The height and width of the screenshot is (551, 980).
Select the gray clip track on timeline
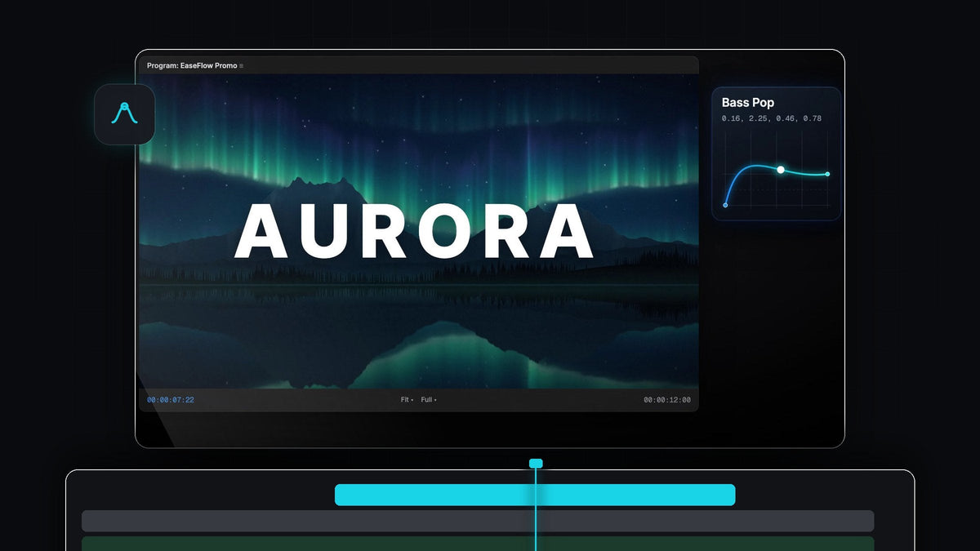478,521
